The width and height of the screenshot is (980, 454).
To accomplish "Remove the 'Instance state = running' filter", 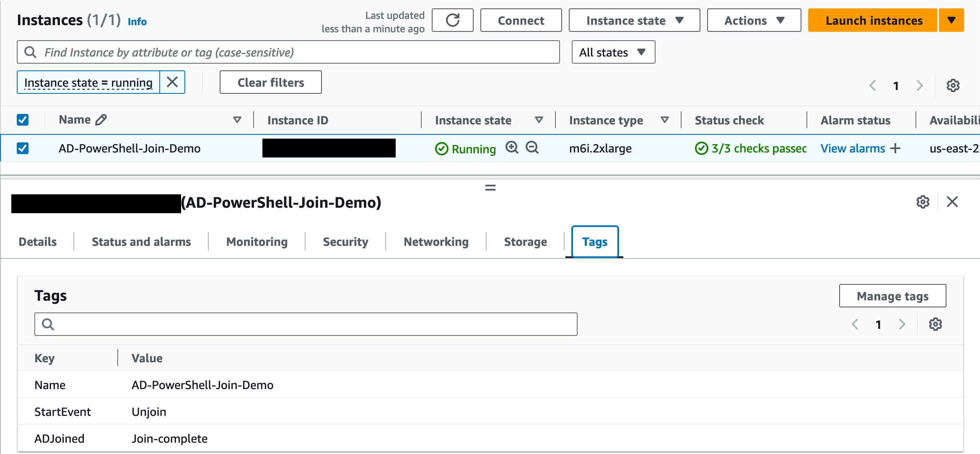I will tap(172, 82).
